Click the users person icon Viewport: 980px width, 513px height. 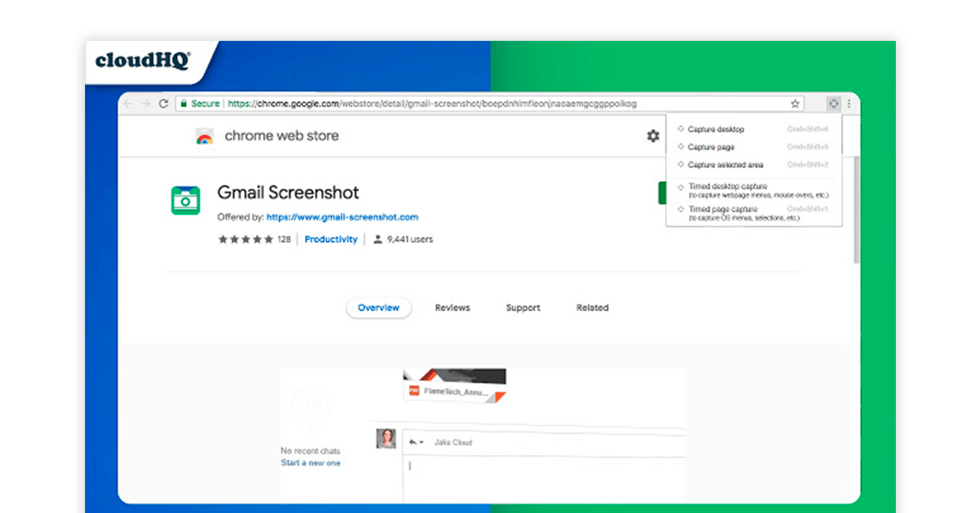(377, 239)
